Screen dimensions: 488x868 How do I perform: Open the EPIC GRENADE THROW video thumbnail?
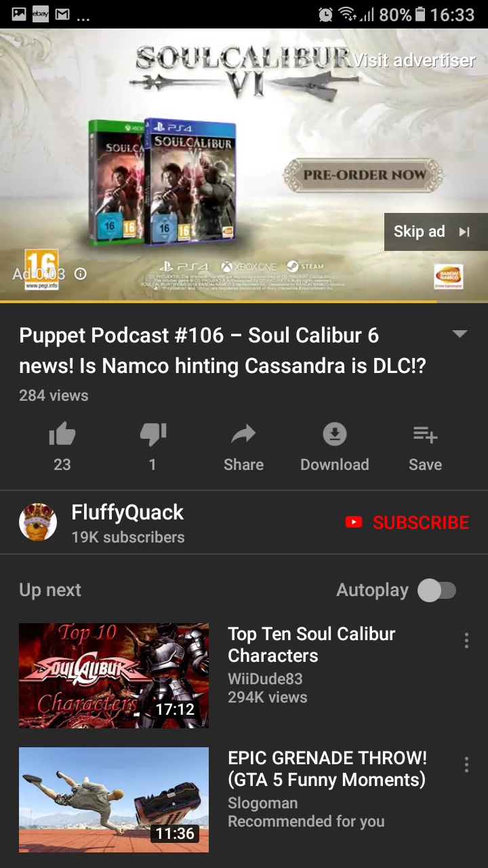click(x=114, y=800)
